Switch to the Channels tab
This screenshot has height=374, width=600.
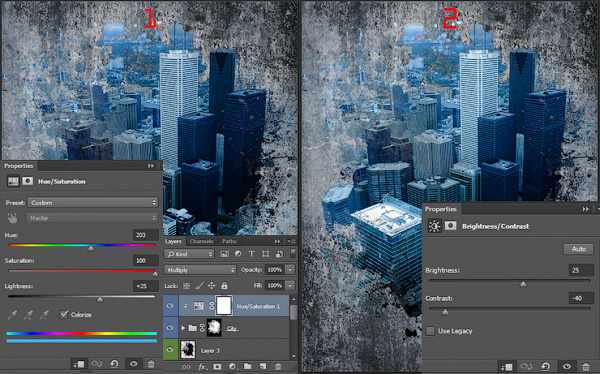pyautogui.click(x=201, y=241)
